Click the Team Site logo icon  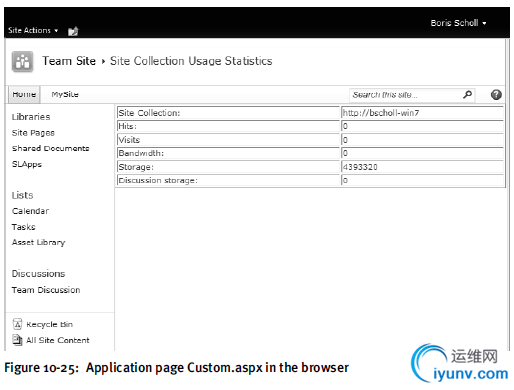pyautogui.click(x=22, y=61)
